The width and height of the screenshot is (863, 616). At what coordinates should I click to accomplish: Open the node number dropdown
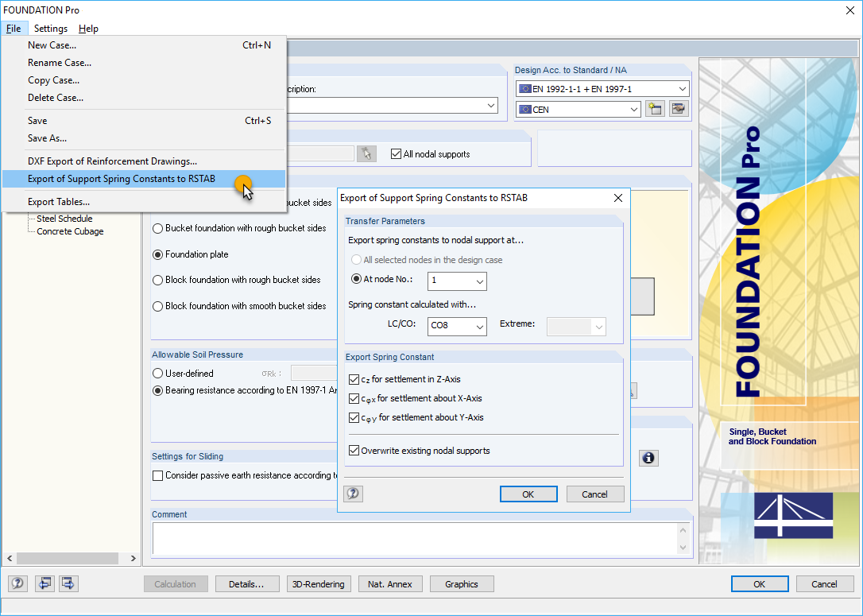457,281
